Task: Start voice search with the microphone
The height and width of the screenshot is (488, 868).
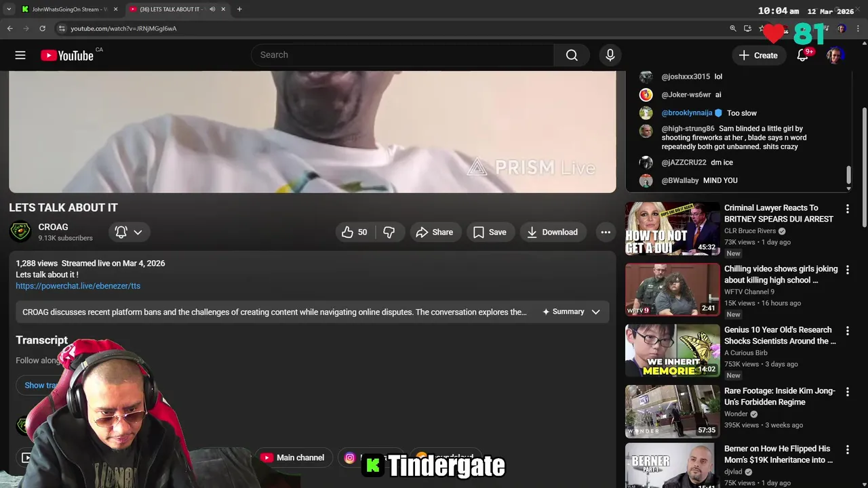Action: coord(610,55)
